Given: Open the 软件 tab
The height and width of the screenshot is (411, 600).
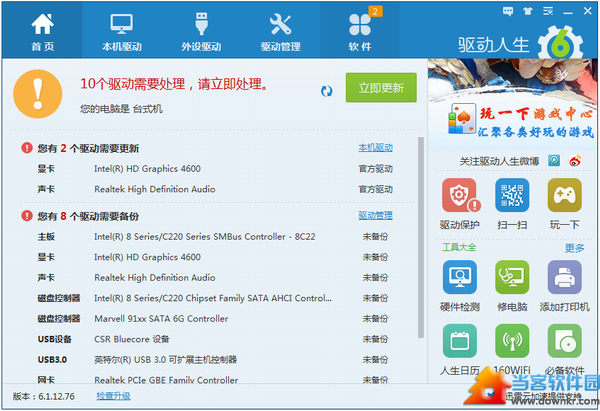Looking at the screenshot, I should pyautogui.click(x=360, y=31).
